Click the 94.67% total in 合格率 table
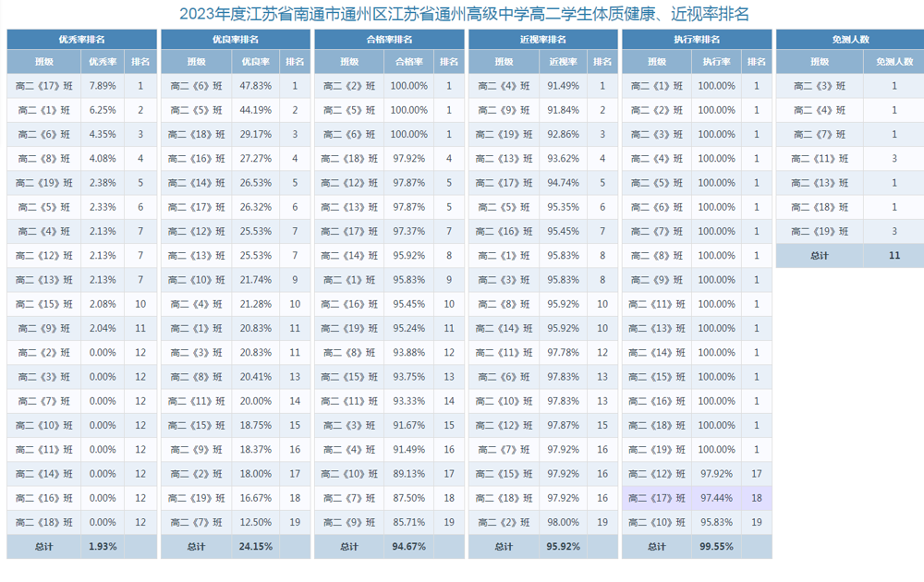 pyautogui.click(x=409, y=546)
